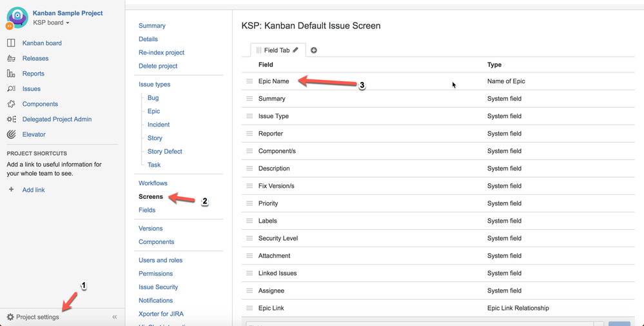Click the pencil icon to rename Field Tab
Image resolution: width=644 pixels, height=326 pixels.
pos(295,50)
